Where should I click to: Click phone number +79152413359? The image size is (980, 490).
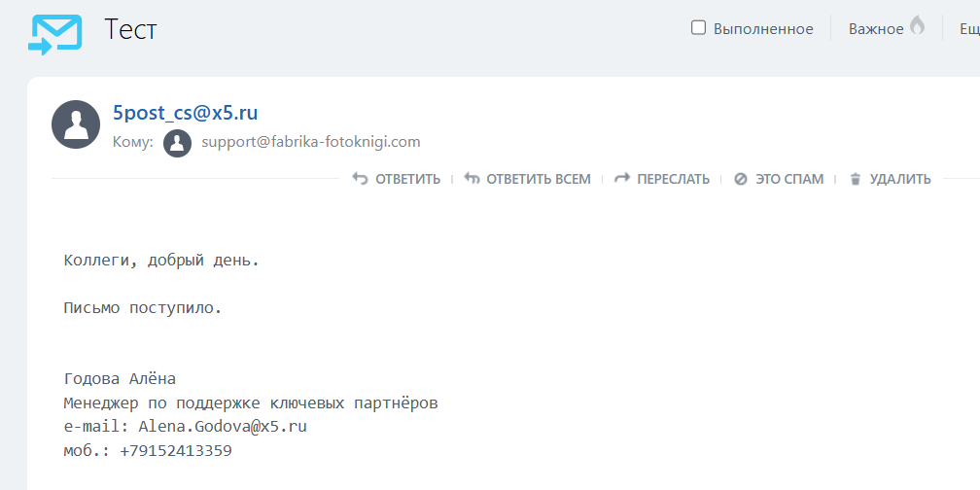(176, 451)
